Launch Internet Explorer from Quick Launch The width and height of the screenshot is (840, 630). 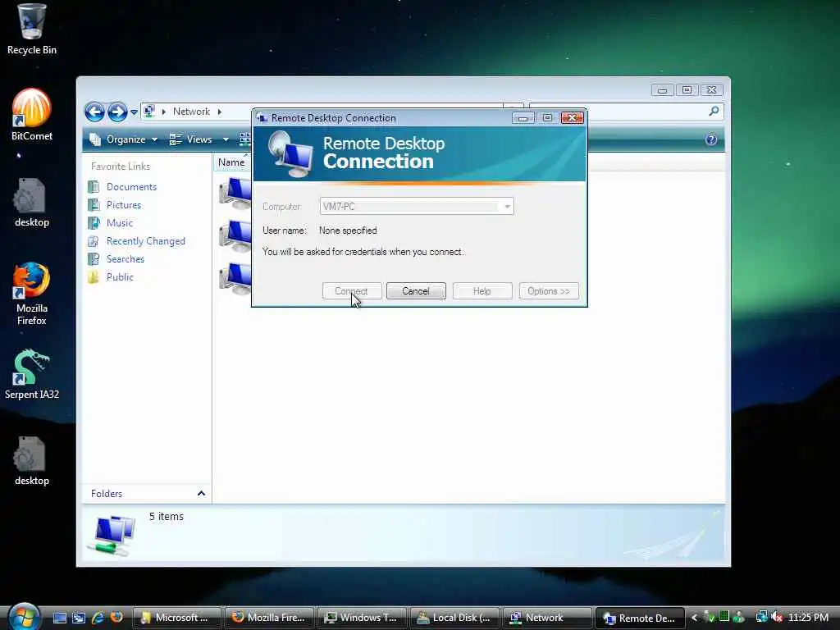coord(98,618)
